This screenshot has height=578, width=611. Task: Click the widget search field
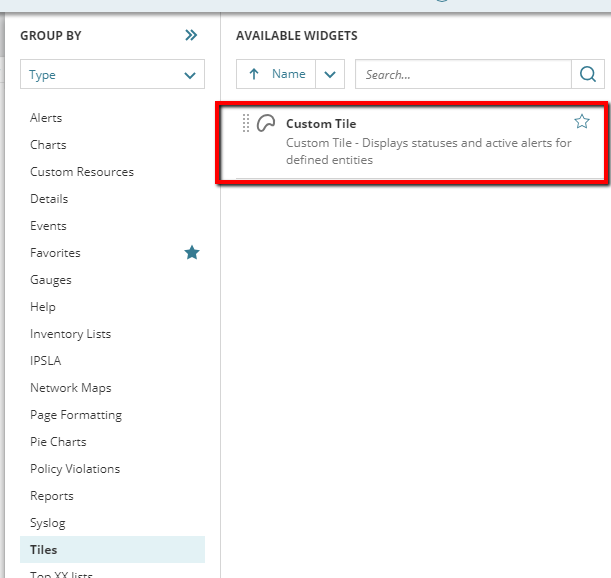(x=462, y=74)
